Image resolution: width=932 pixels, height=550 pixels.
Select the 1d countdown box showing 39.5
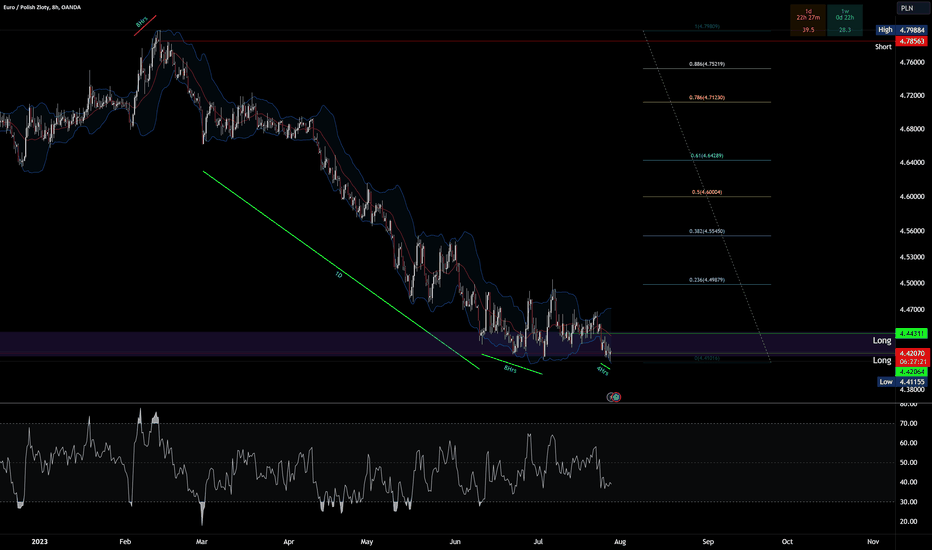click(x=808, y=20)
